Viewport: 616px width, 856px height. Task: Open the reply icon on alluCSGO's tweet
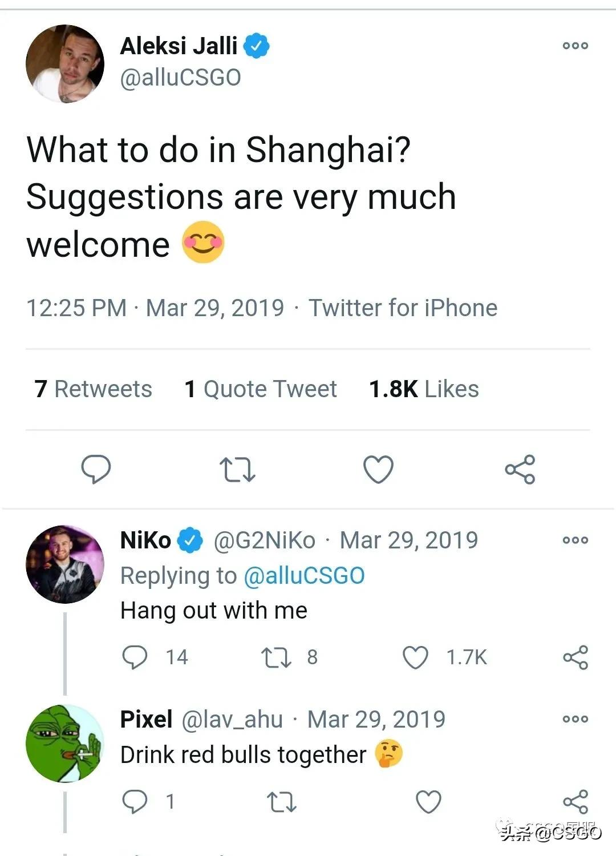coord(97,469)
